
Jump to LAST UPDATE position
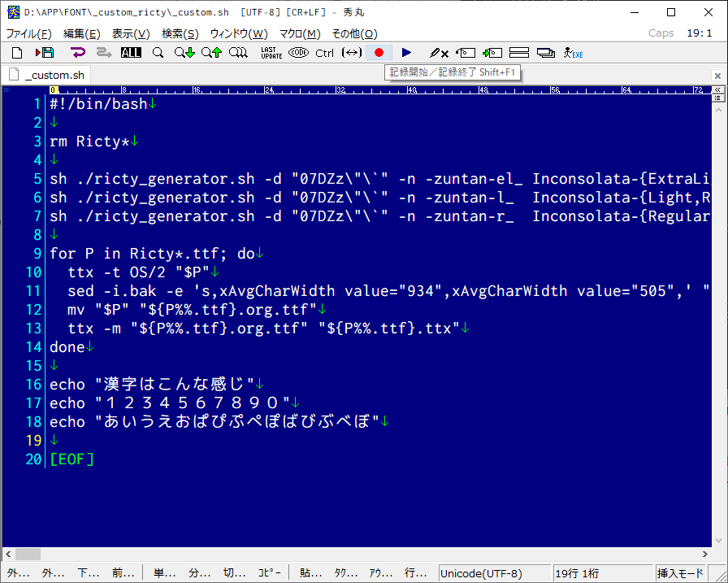(271, 53)
